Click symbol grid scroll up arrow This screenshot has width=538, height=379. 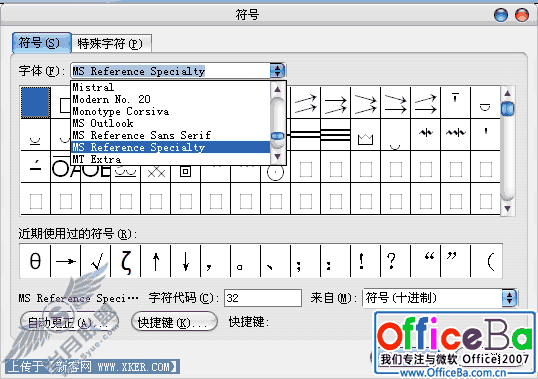[507, 93]
